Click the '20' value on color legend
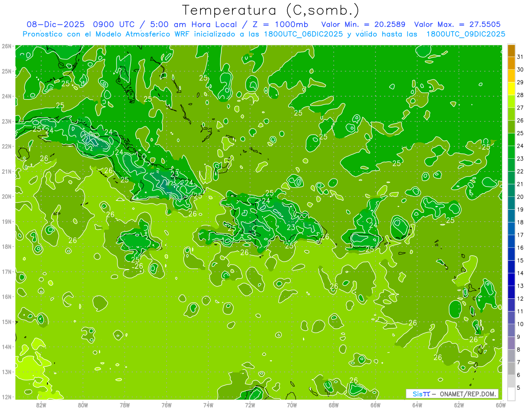This screenshot has width=532, height=411. [x=520, y=197]
